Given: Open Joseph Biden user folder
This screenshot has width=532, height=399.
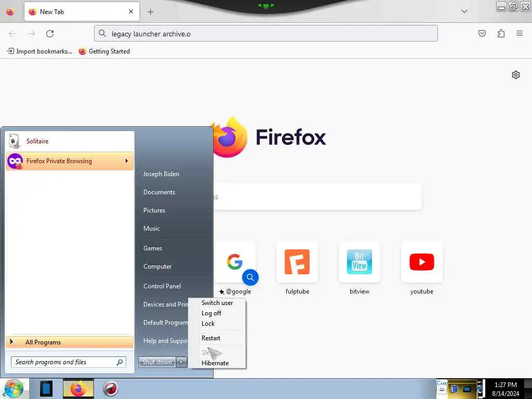Looking at the screenshot, I should point(161,174).
